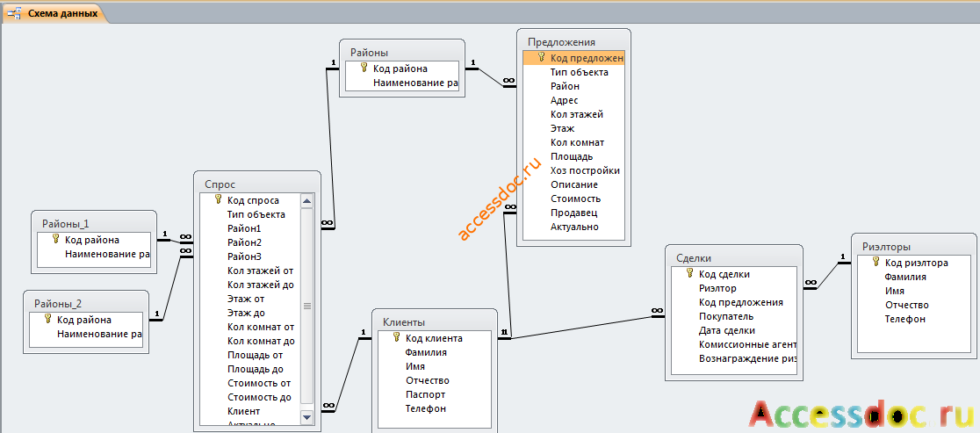The width and height of the screenshot is (980, 433).
Task: Select the Риэлторы table title
Action: 886,247
